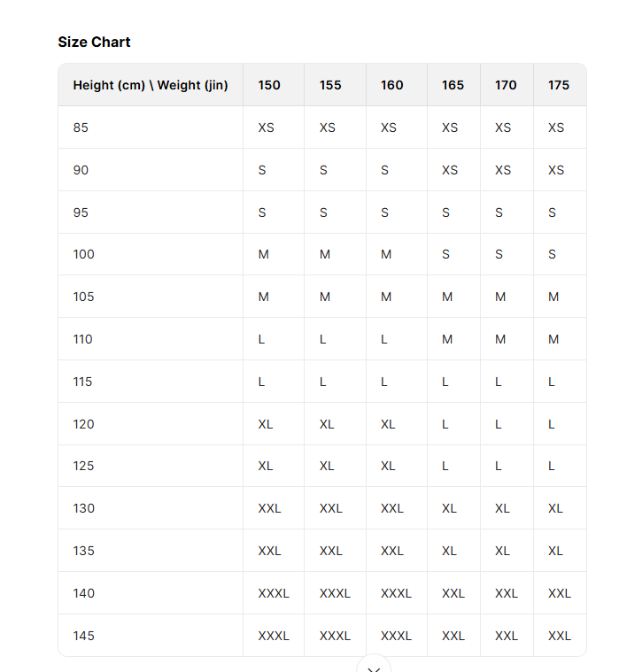Click S cell for height 95, weight 175
The height and width of the screenshot is (672, 619).
[553, 212]
